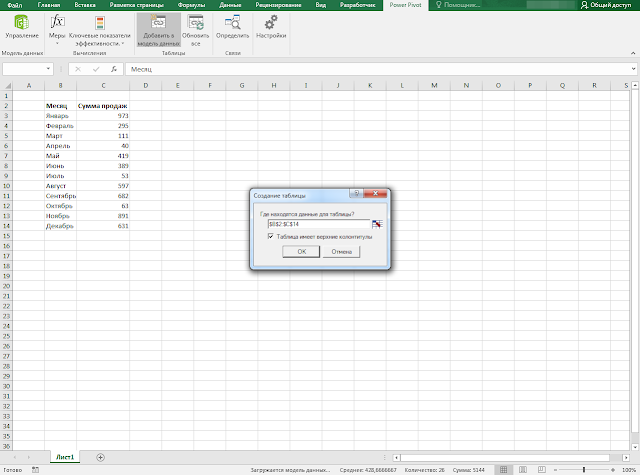Click the macro recording status icon

(x=36, y=470)
